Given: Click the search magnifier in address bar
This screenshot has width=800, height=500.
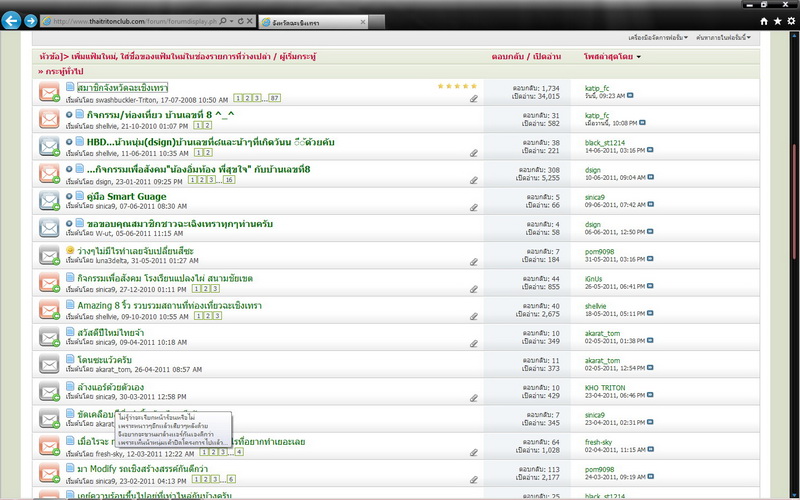Looking at the screenshot, I should coord(223,21).
